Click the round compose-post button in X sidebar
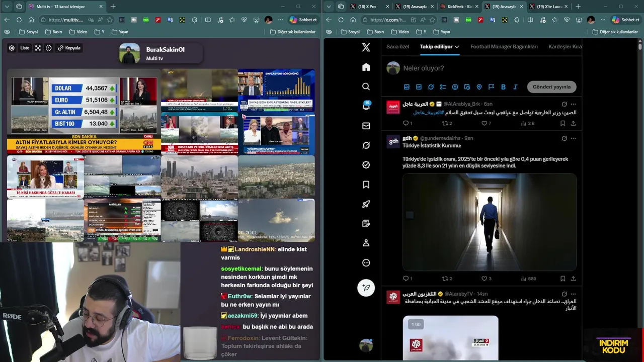Screen dimensions: 644x362 tap(366, 288)
